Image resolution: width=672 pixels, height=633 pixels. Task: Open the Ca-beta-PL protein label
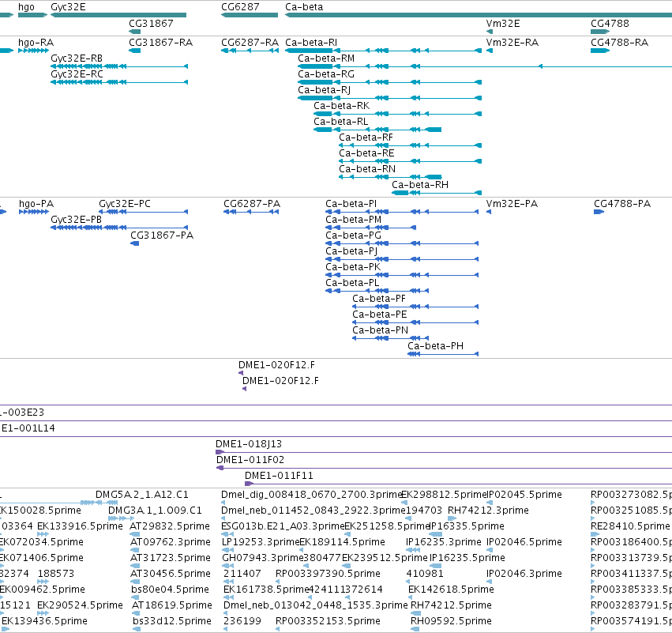point(352,283)
